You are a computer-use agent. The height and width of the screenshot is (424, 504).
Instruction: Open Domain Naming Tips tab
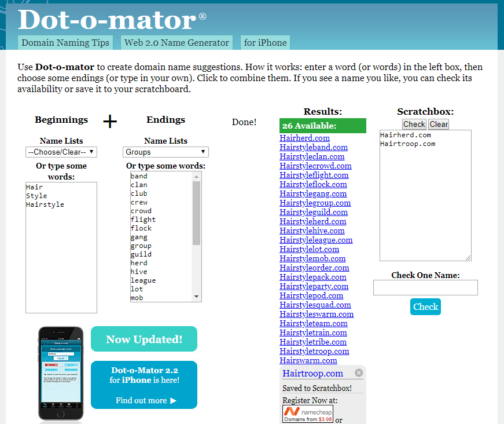point(65,42)
